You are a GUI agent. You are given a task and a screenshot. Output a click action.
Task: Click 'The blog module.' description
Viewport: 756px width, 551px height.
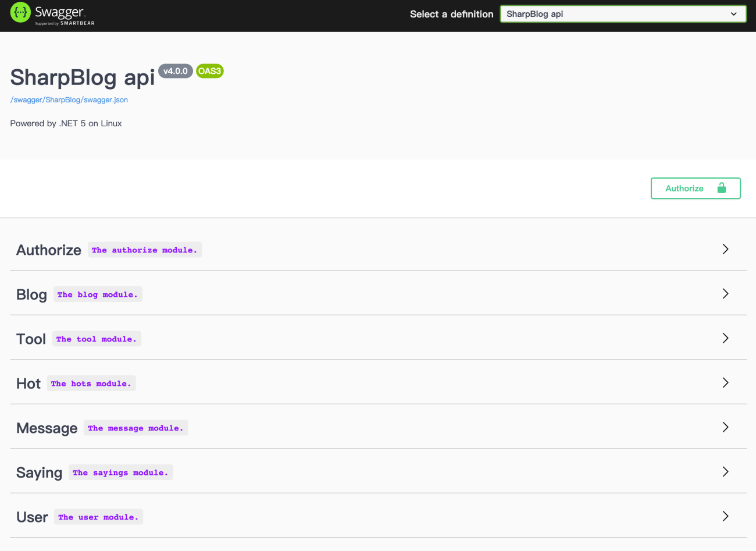[98, 295]
